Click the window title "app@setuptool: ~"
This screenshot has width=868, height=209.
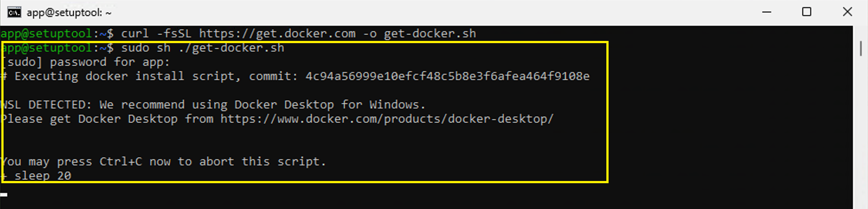69,12
